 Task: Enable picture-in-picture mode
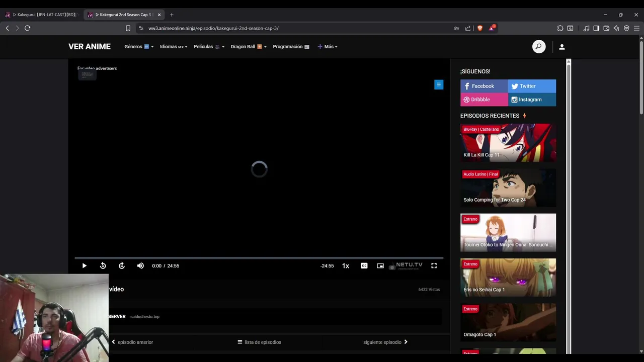coord(380,265)
